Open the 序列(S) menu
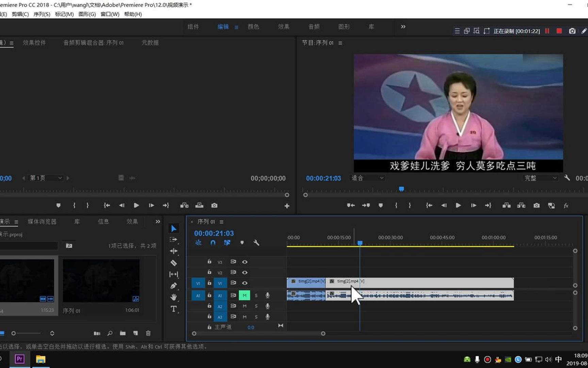This screenshot has height=368, width=588. (42, 14)
